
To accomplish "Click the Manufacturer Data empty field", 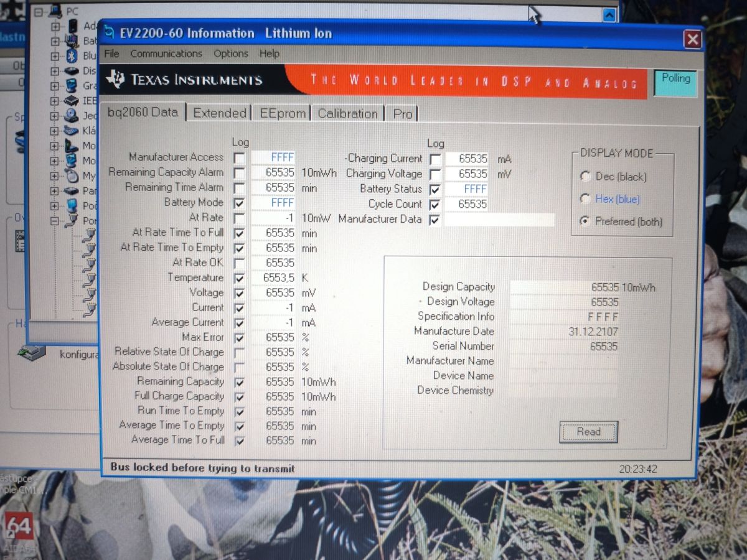I will click(x=499, y=220).
